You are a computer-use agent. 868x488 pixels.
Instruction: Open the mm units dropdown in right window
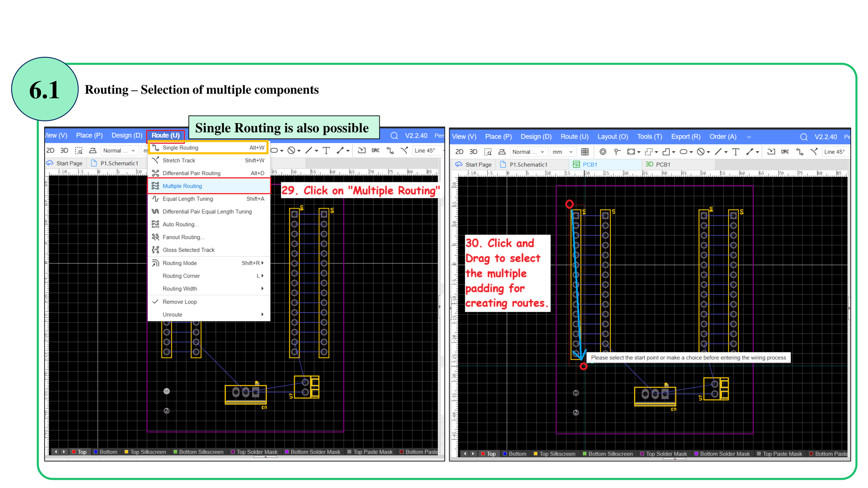click(563, 152)
